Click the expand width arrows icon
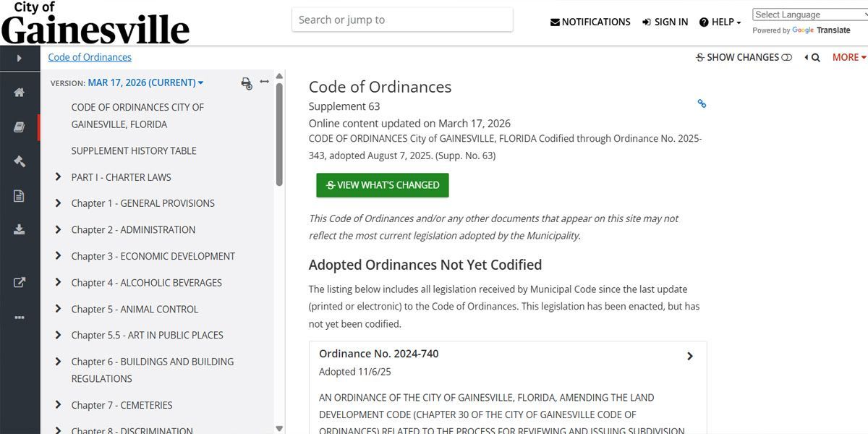The width and height of the screenshot is (868, 434). pyautogui.click(x=265, y=82)
